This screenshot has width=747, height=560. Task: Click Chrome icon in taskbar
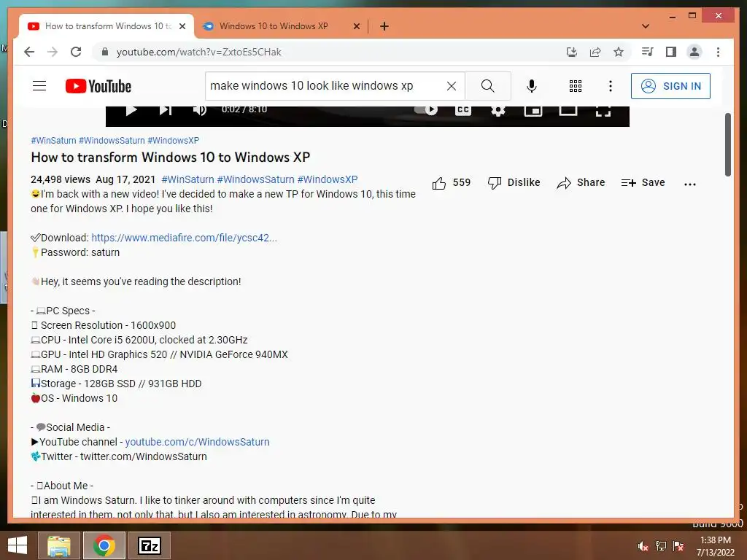104,545
